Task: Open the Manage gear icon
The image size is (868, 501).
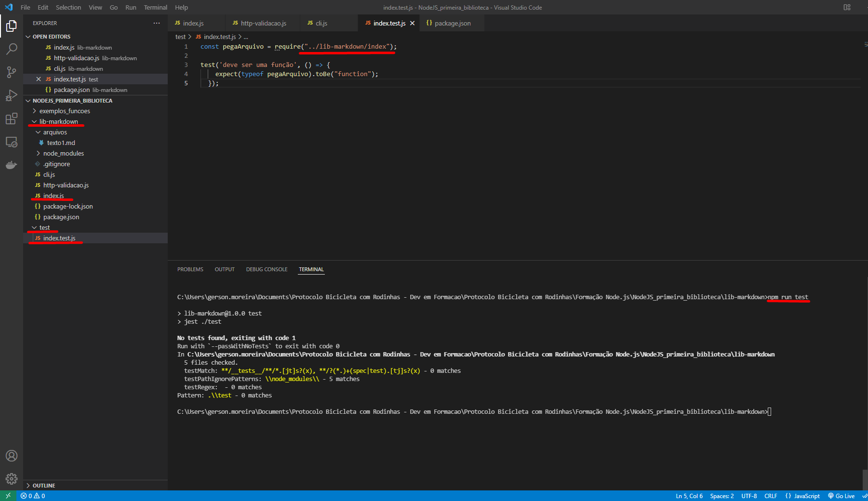Action: click(x=12, y=479)
